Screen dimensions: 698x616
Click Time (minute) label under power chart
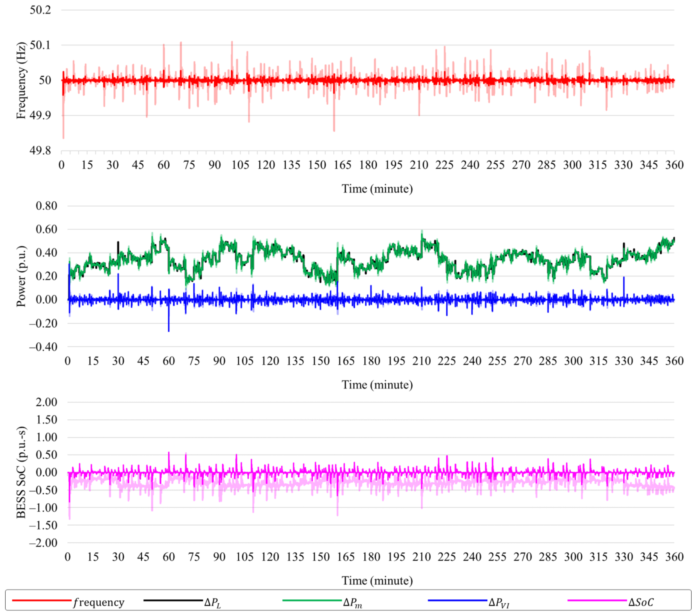click(377, 385)
